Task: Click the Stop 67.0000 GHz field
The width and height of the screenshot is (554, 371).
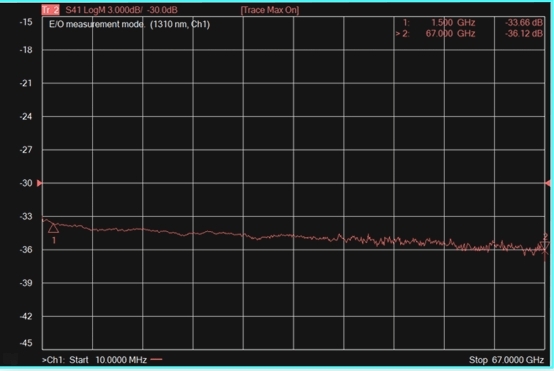Action: (506, 360)
